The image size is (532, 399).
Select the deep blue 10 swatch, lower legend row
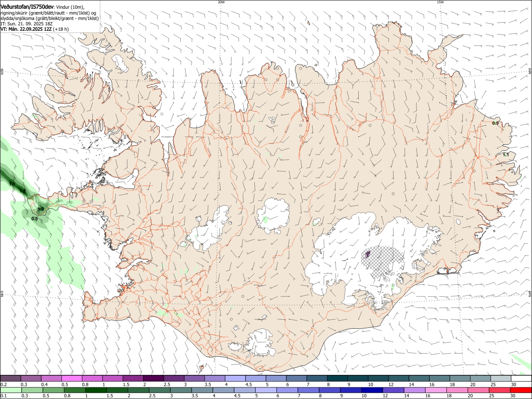coord(372,390)
